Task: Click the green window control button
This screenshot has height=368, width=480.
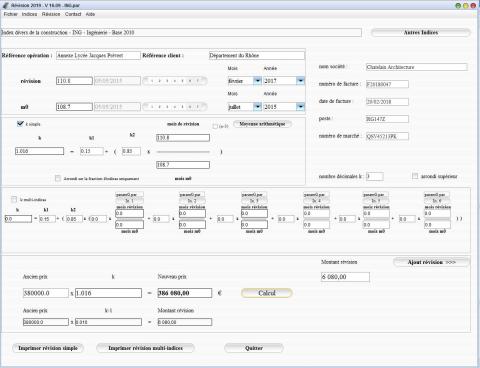Action: 458,6
